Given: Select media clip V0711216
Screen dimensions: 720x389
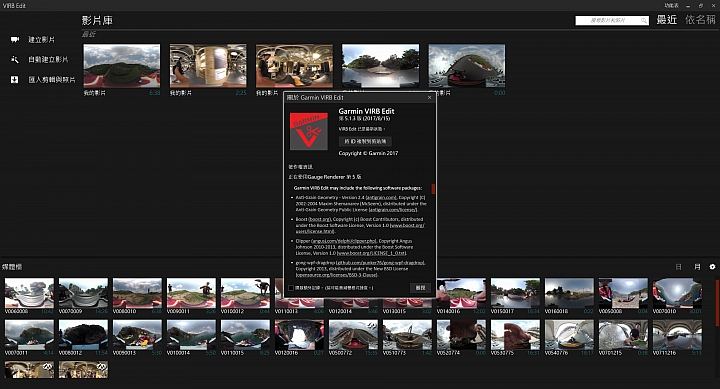Looking at the screenshot, I should pyautogui.click(x=677, y=335).
